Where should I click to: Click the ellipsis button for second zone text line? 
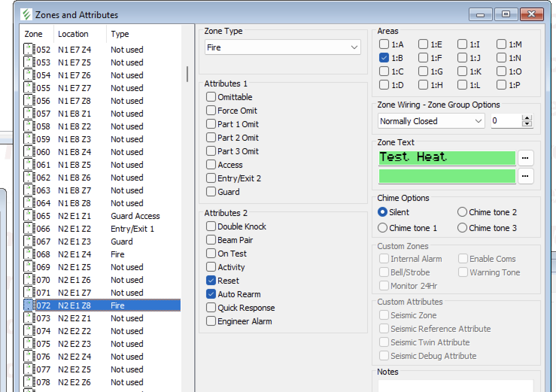(x=526, y=176)
